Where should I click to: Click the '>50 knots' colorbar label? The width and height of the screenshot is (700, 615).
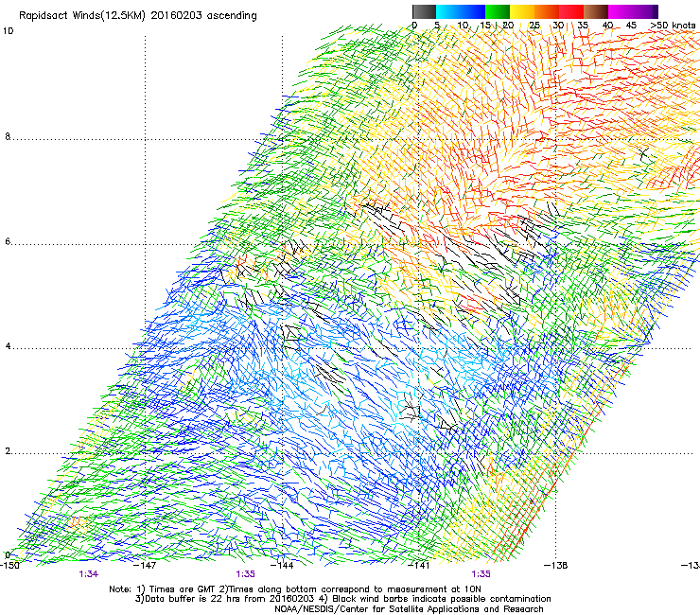pyautogui.click(x=673, y=26)
